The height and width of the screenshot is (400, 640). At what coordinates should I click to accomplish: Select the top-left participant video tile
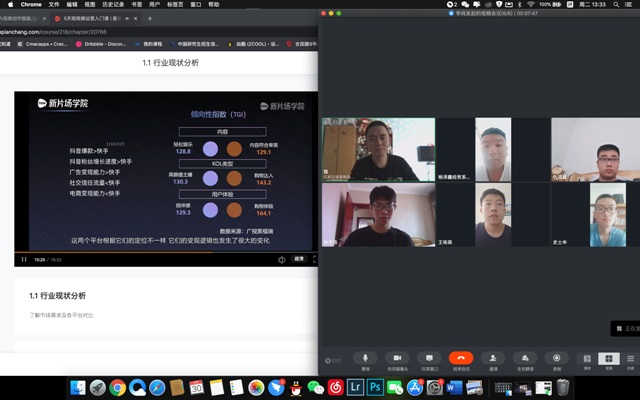(x=378, y=150)
